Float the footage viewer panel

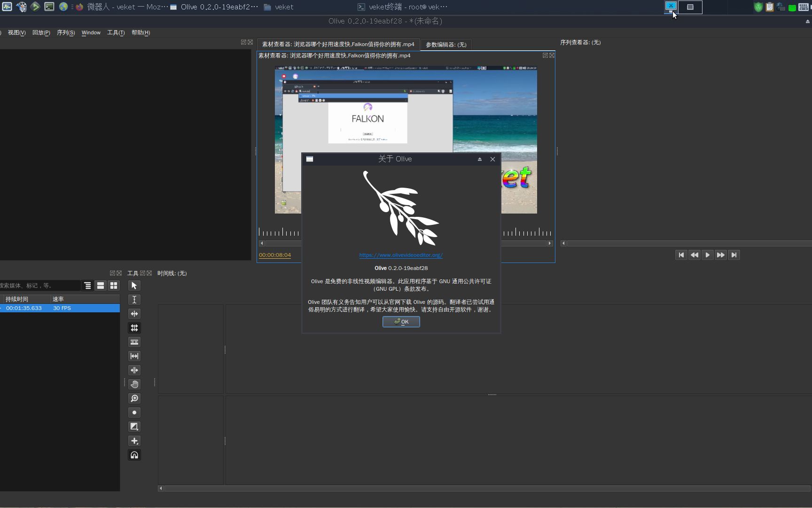tap(545, 55)
